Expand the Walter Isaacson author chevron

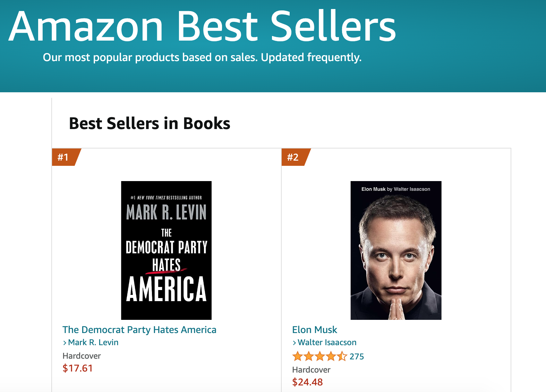pyautogui.click(x=295, y=342)
